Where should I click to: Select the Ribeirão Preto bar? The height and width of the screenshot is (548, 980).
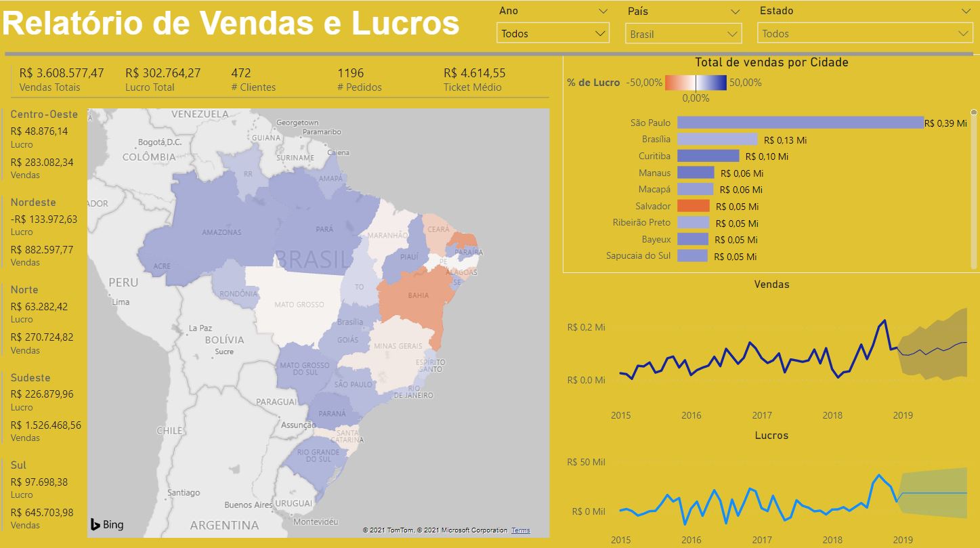tap(693, 222)
